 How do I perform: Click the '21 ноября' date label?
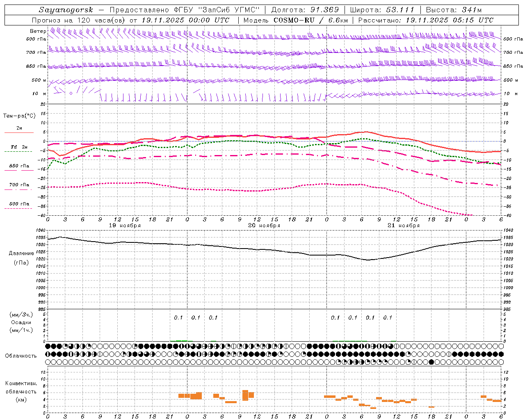point(404,226)
